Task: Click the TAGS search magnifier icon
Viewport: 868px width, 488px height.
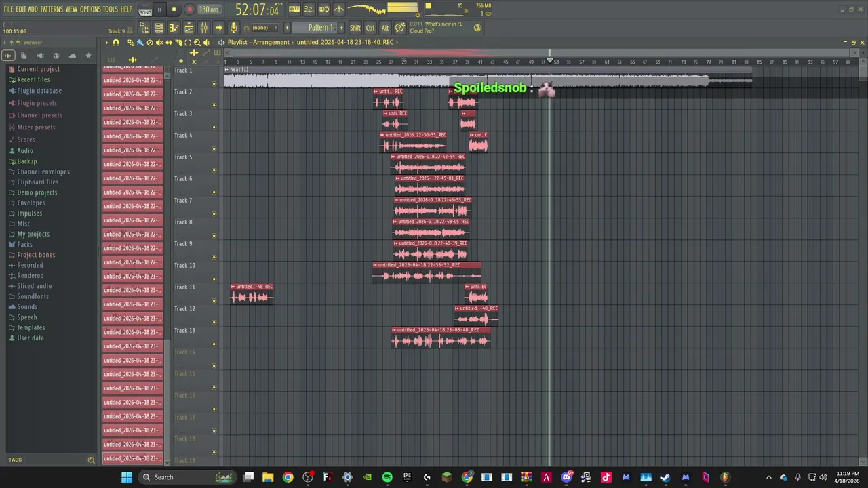Action: coord(91,460)
